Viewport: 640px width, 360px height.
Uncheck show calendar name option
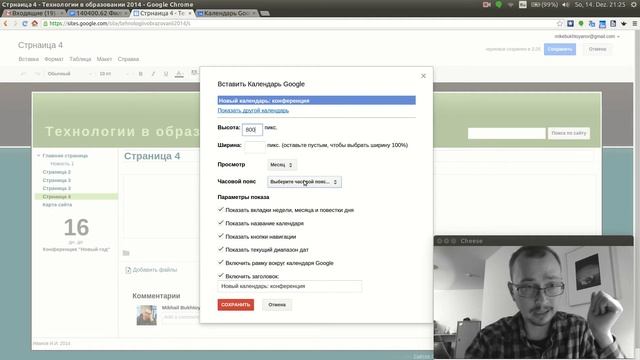point(221,223)
